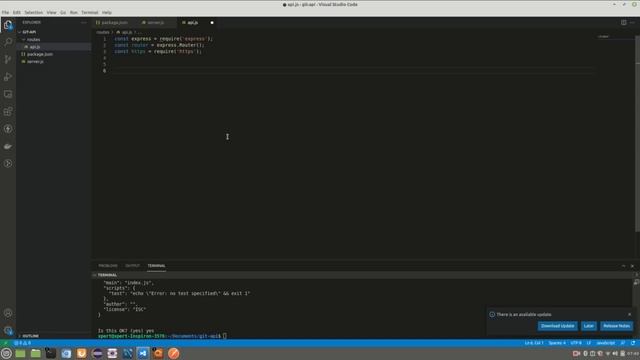Open the Manage gear icon

(8, 330)
